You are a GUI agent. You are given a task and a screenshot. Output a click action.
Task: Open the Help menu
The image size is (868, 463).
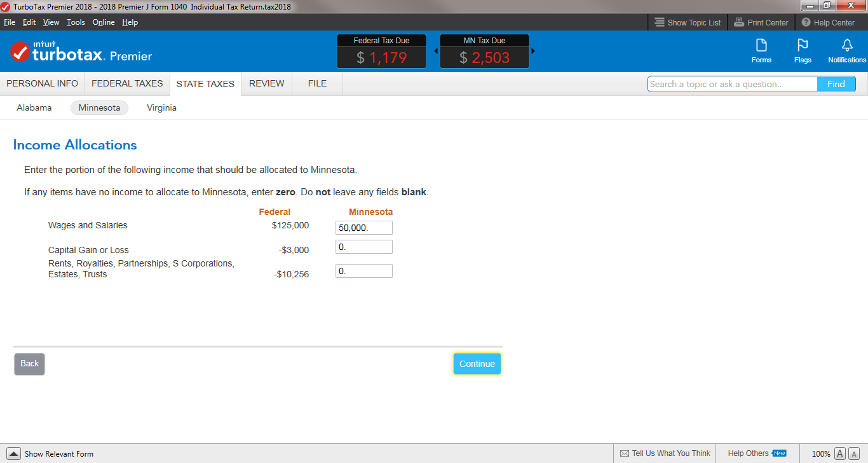click(x=130, y=22)
